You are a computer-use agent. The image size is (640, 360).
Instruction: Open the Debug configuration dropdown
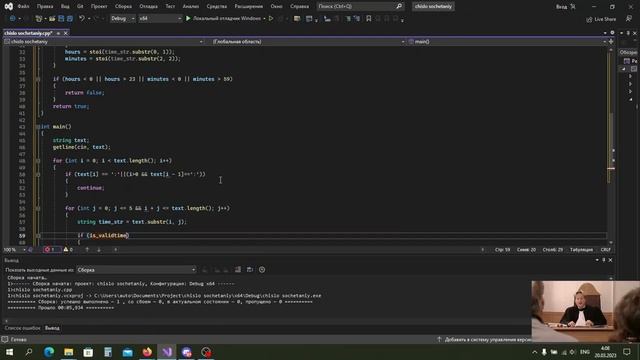[x=122, y=18]
